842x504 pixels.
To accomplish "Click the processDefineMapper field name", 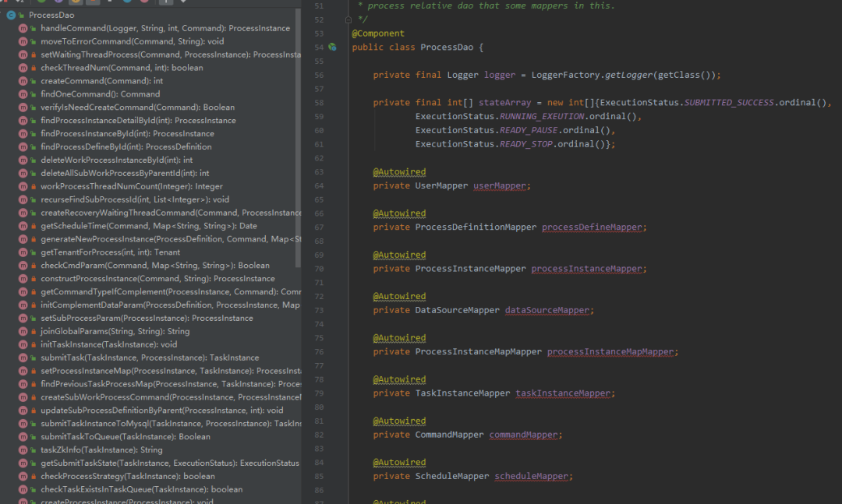I will click(x=592, y=227).
